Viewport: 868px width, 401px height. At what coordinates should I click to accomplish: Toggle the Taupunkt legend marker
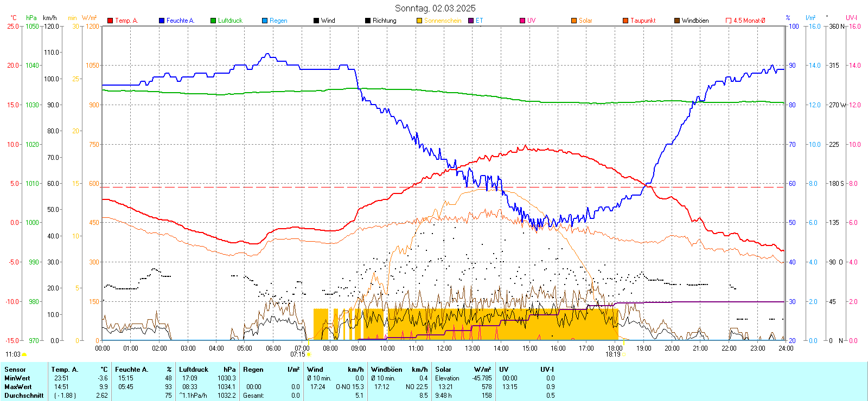pos(626,21)
